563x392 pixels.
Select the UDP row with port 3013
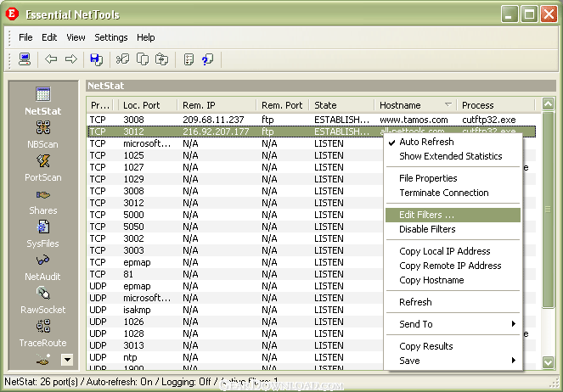(235, 345)
